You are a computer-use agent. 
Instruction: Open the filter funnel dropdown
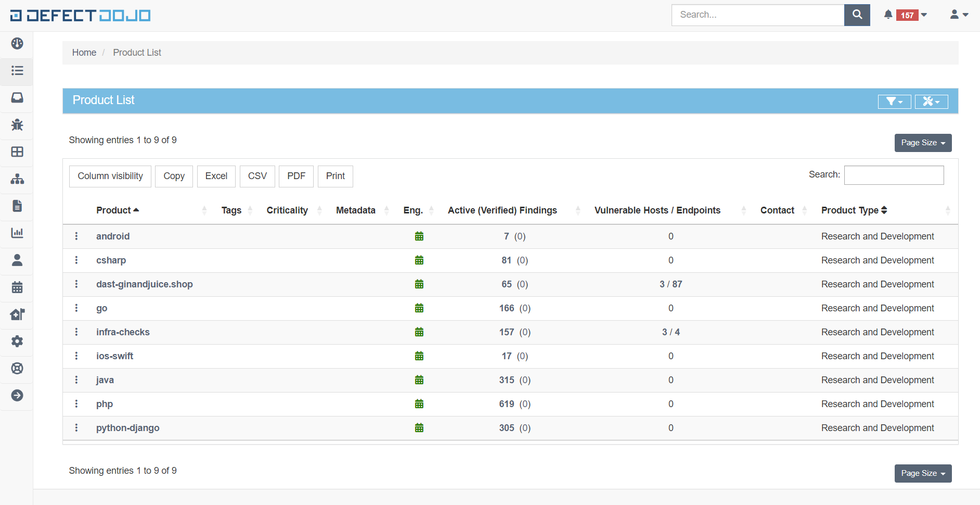895,102
